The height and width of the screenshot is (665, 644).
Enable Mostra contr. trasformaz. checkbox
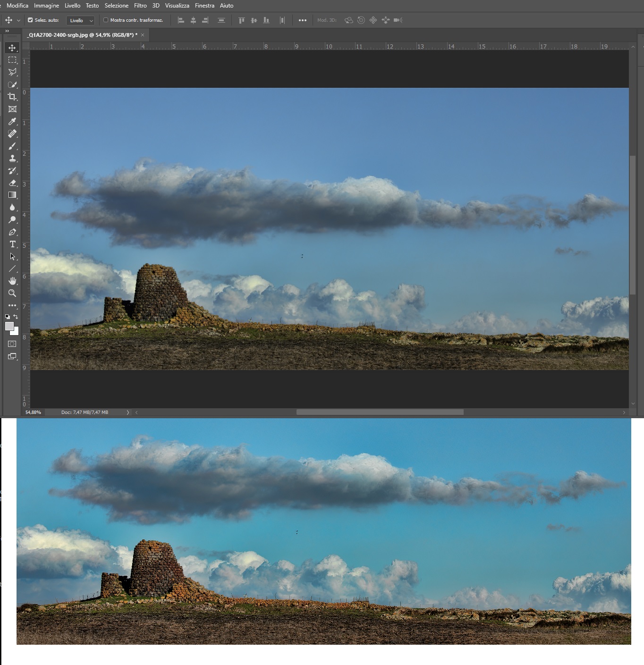point(106,20)
